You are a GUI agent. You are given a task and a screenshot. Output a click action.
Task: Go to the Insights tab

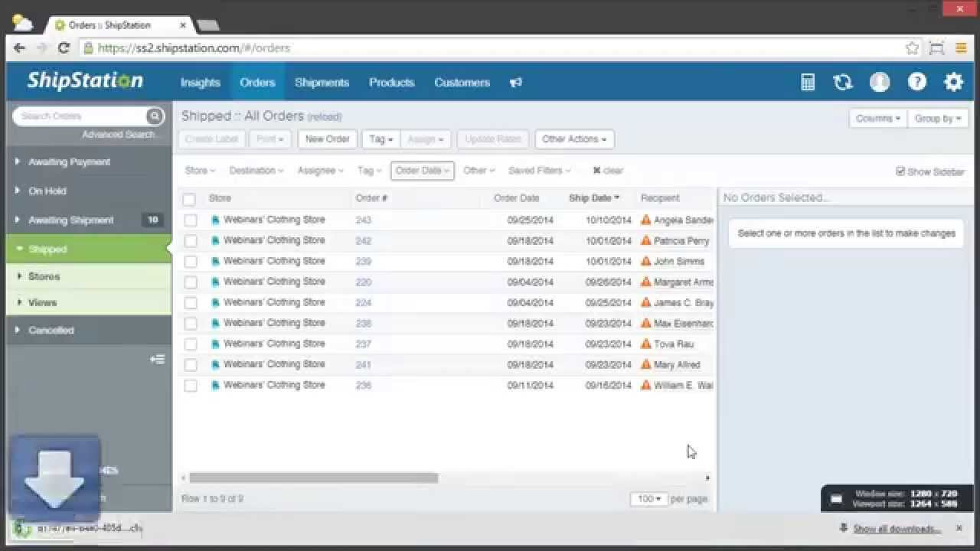click(x=200, y=83)
